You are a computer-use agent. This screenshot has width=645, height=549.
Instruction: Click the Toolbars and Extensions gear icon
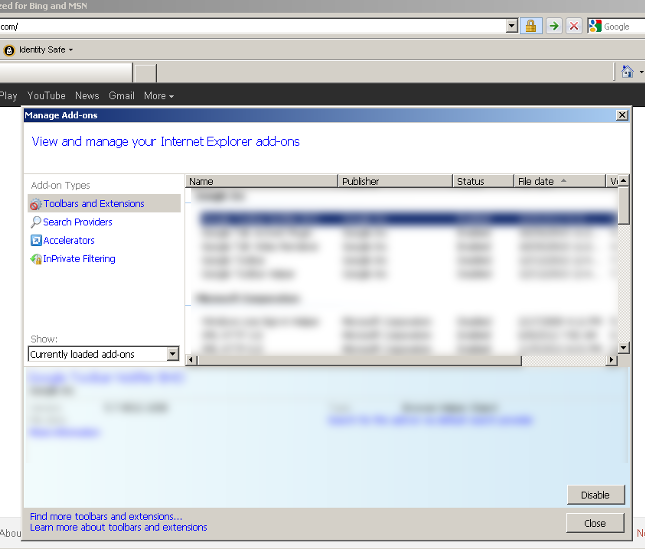[x=36, y=204]
